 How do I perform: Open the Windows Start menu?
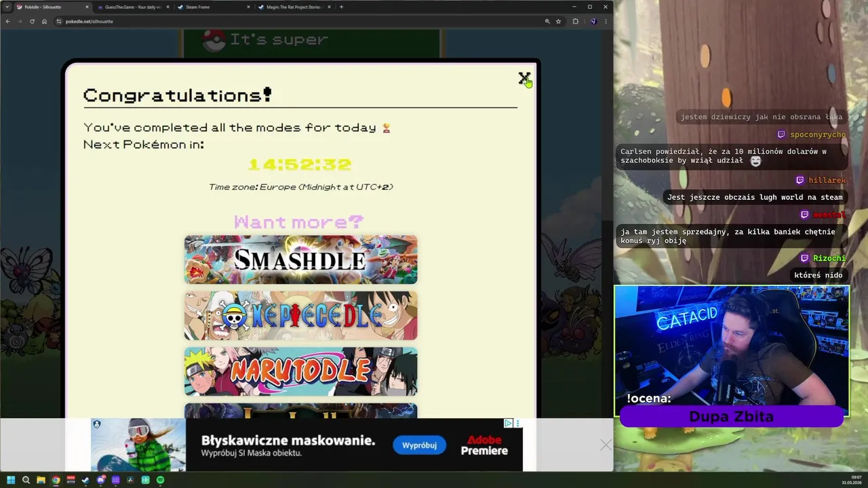(11, 480)
